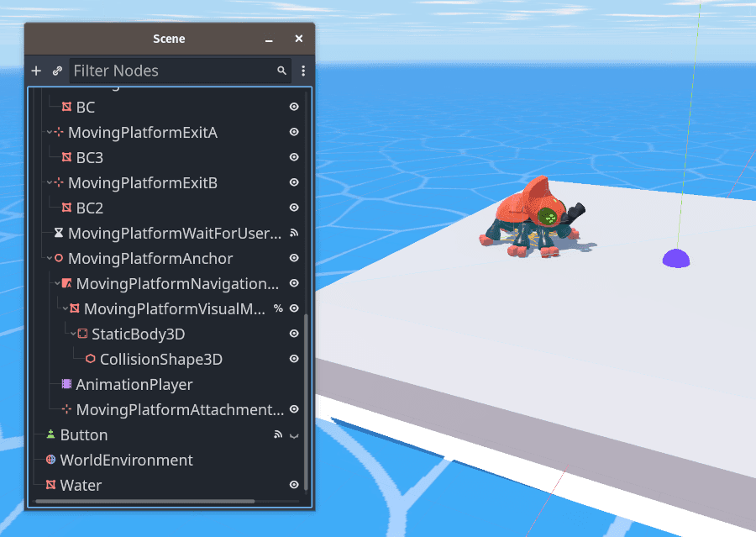Click the WorldEnvironment globe icon
The width and height of the screenshot is (756, 537).
(50, 460)
